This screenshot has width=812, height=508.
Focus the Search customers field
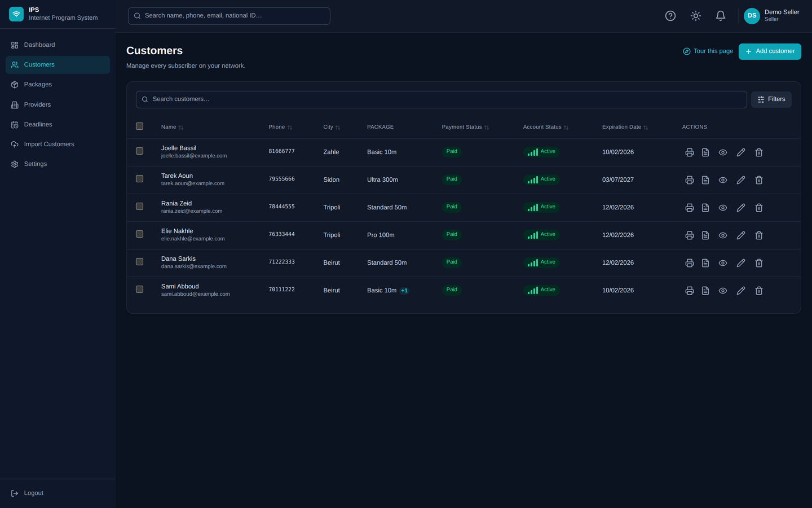pyautogui.click(x=442, y=99)
